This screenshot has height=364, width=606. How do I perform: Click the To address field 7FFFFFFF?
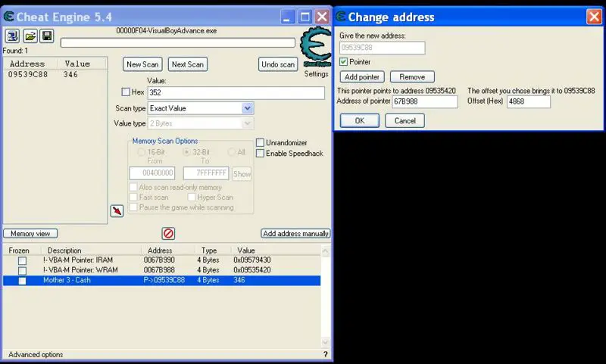pos(206,173)
